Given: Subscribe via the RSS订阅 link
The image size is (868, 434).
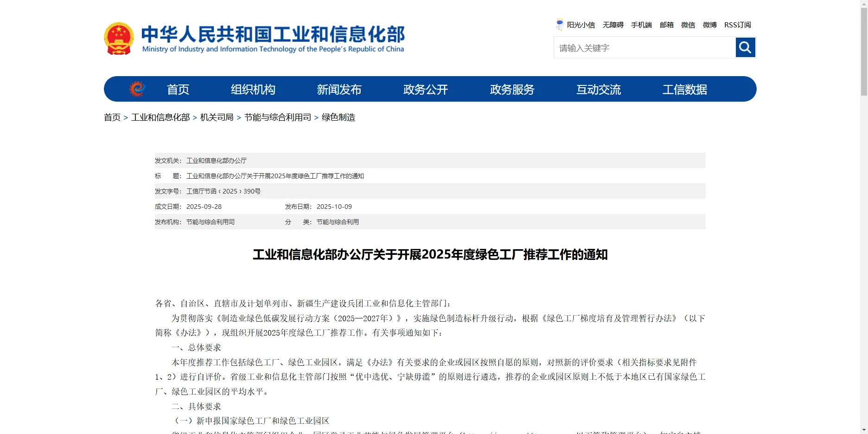Looking at the screenshot, I should click(x=738, y=25).
